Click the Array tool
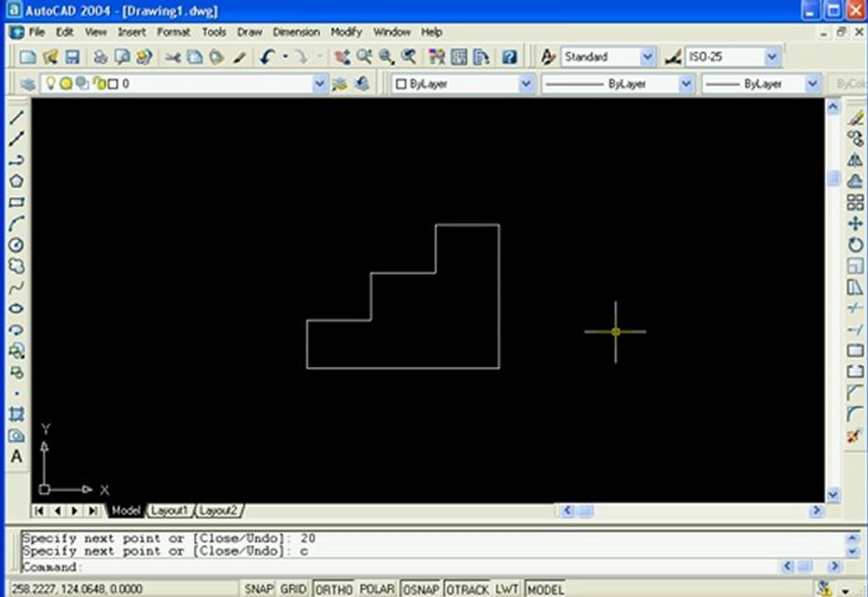This screenshot has width=868, height=597. coord(856,202)
